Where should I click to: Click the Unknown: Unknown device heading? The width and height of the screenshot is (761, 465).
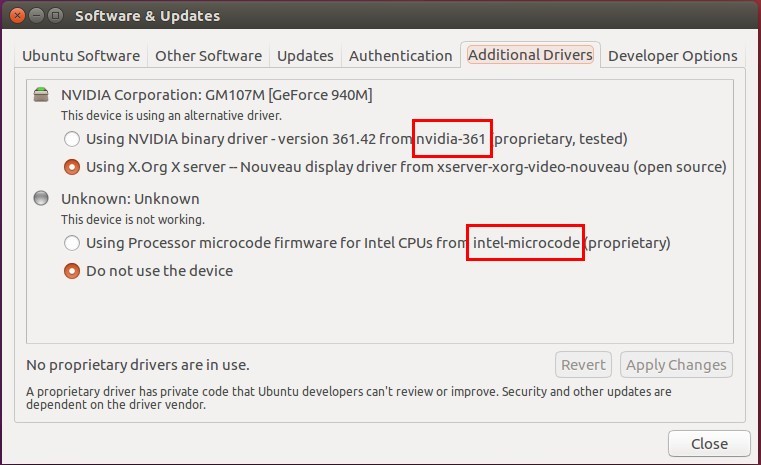point(130,199)
